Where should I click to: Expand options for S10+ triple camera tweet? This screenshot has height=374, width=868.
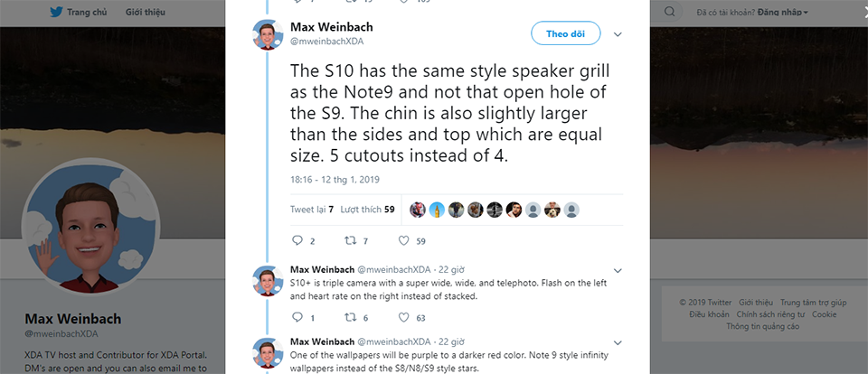point(618,270)
